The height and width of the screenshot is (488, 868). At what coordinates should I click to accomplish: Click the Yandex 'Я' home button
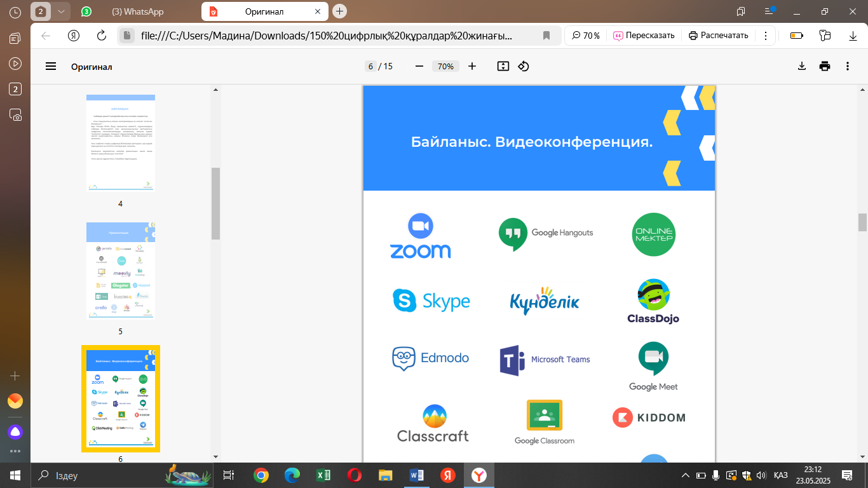coord(74,36)
